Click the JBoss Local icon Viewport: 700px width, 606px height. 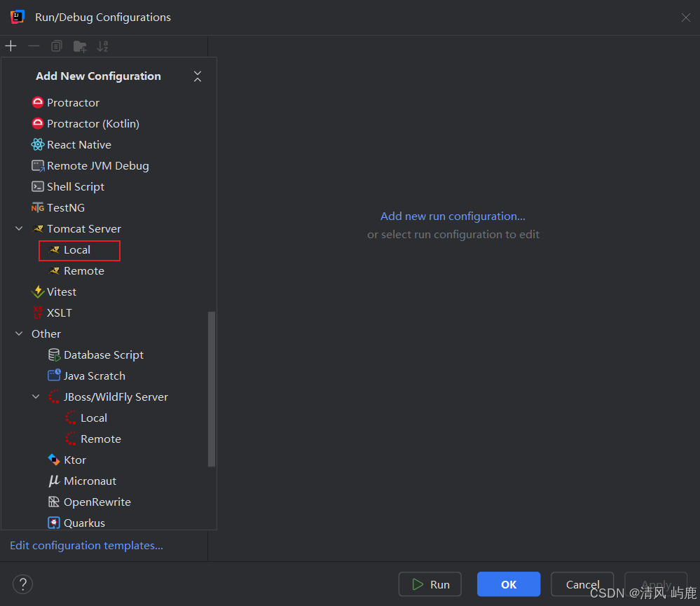(71, 418)
